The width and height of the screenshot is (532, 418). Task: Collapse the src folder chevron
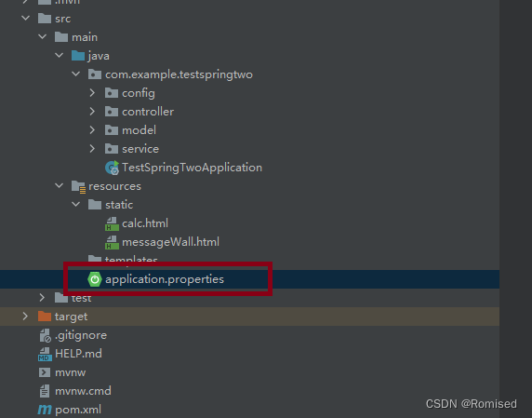click(x=26, y=18)
